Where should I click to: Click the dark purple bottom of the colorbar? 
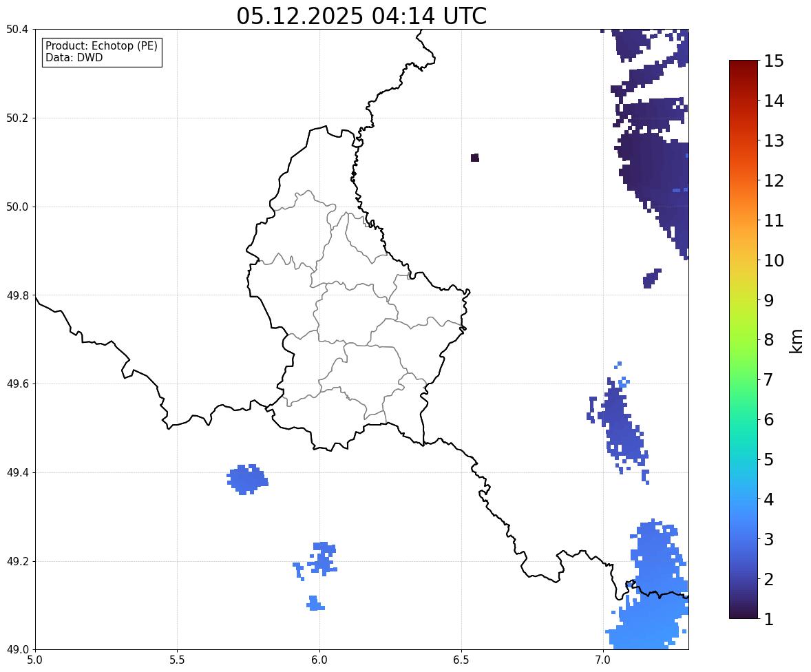pos(744,611)
